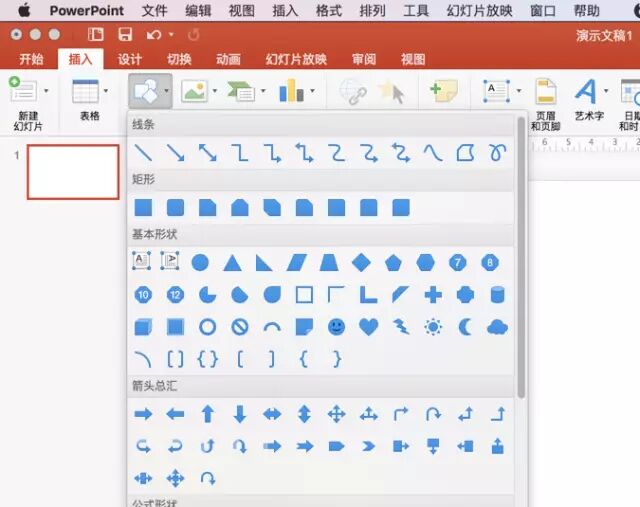Insert a horizontal text box shape

(x=142, y=260)
